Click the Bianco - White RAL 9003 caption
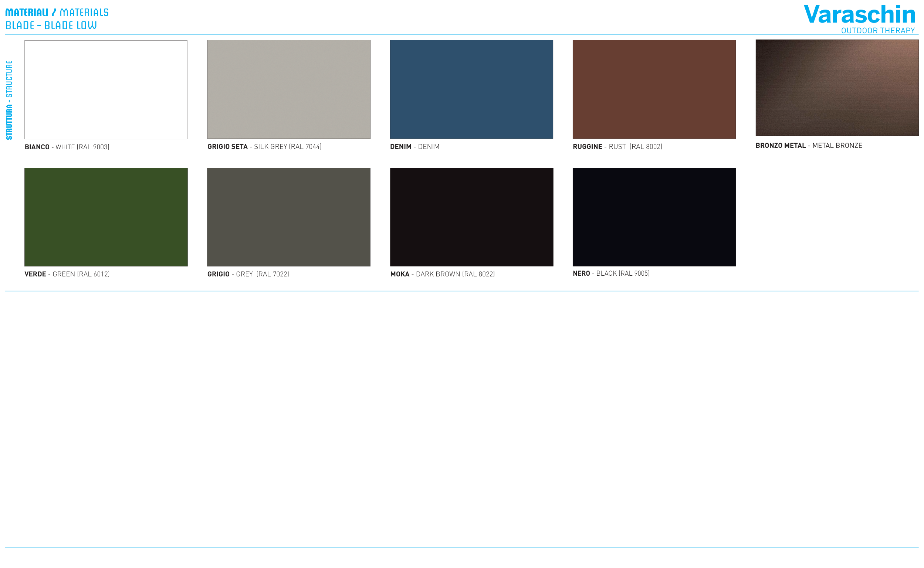 point(67,147)
